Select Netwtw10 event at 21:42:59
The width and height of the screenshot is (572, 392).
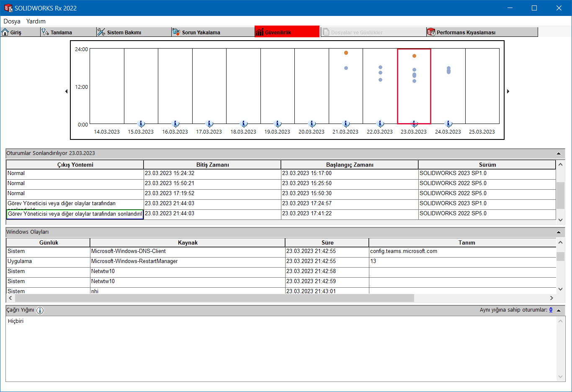point(281,281)
